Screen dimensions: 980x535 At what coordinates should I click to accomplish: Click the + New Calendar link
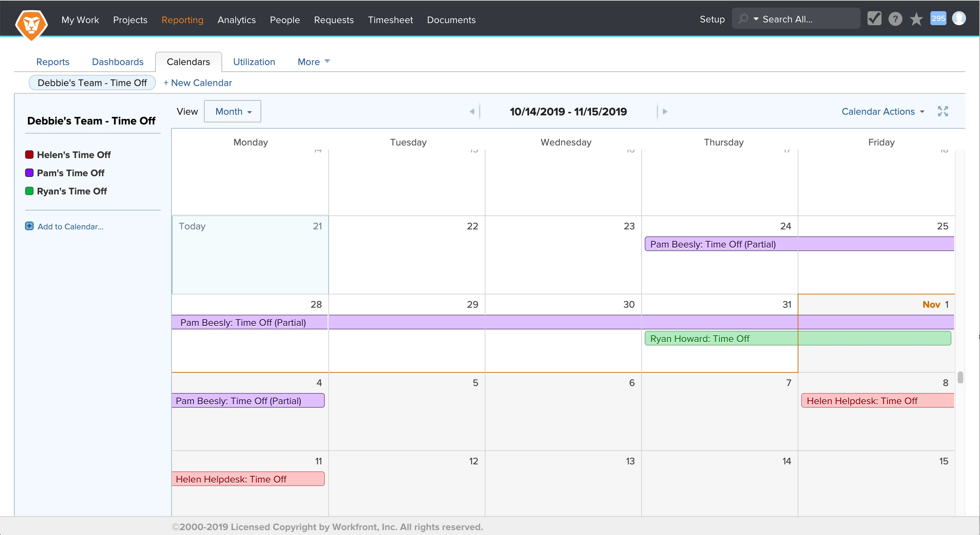(197, 83)
